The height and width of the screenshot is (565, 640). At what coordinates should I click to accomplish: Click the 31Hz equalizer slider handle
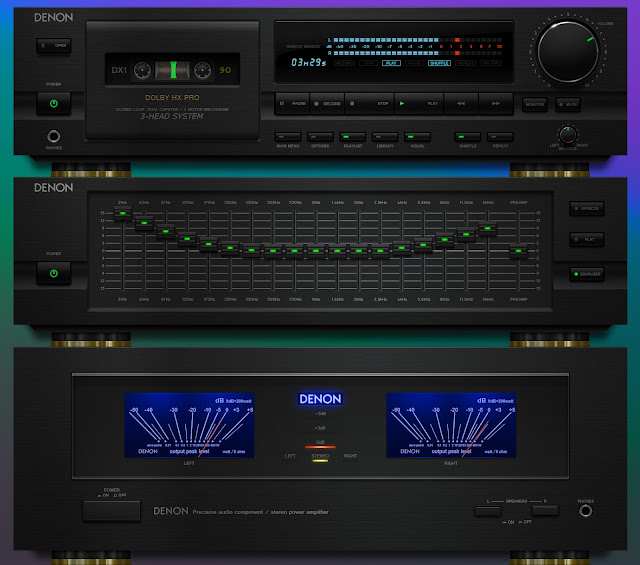click(122, 213)
